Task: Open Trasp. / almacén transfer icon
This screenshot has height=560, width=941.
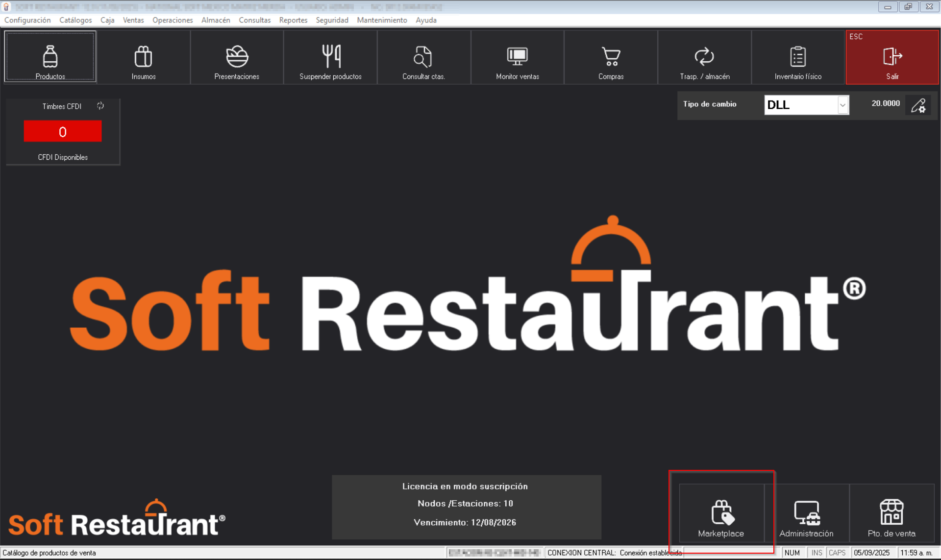Action: (704, 57)
